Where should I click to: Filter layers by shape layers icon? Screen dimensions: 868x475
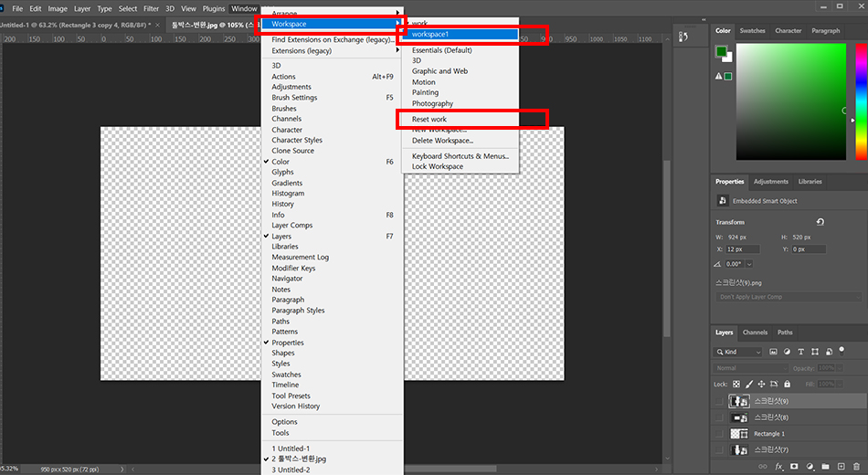click(x=815, y=352)
